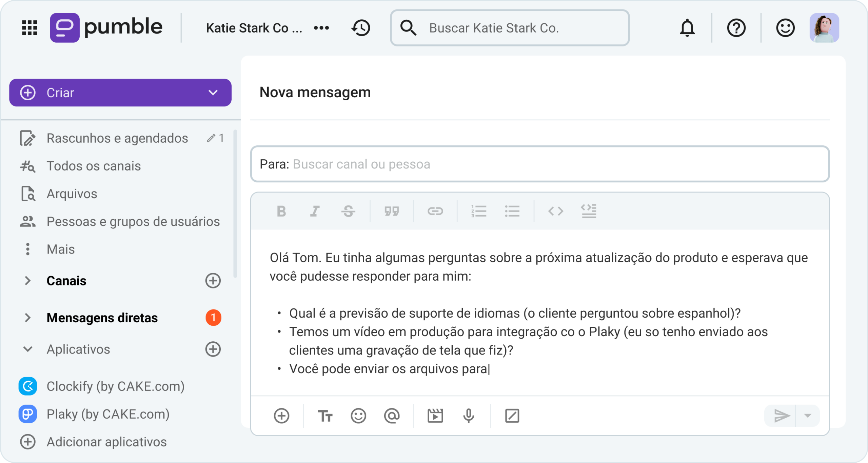
Task: Create a numbered list
Action: coord(479,211)
